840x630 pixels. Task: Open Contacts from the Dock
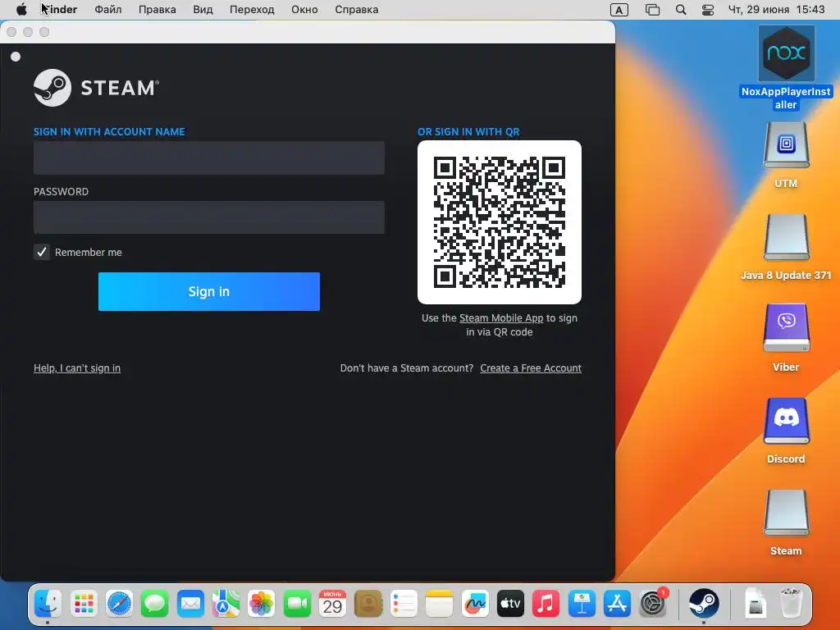click(x=368, y=604)
